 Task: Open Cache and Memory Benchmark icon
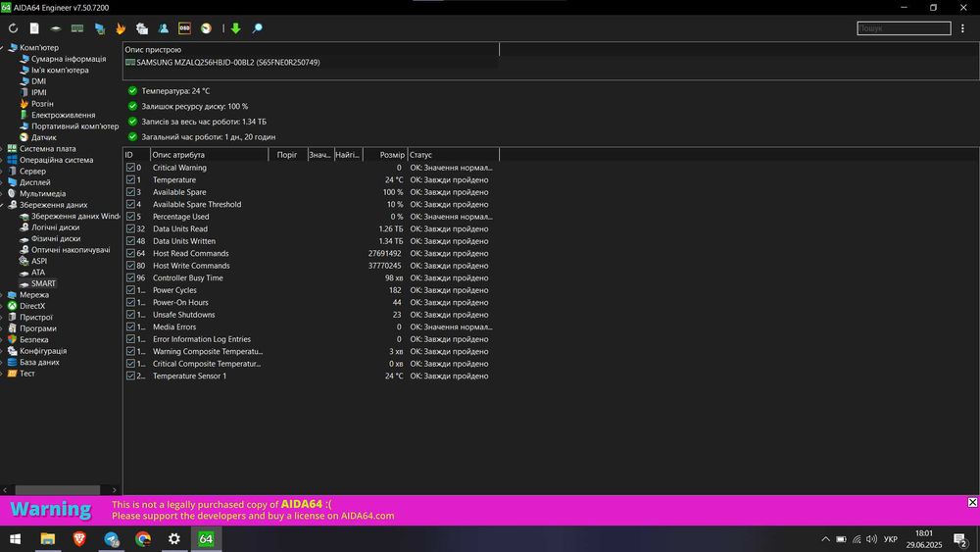pyautogui.click(x=76, y=28)
